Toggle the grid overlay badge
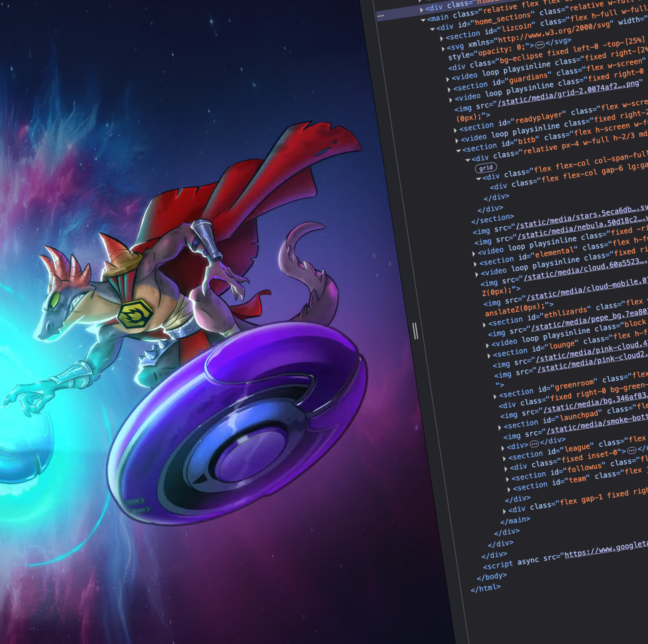Screen dimensions: 648x644 [x=486, y=168]
